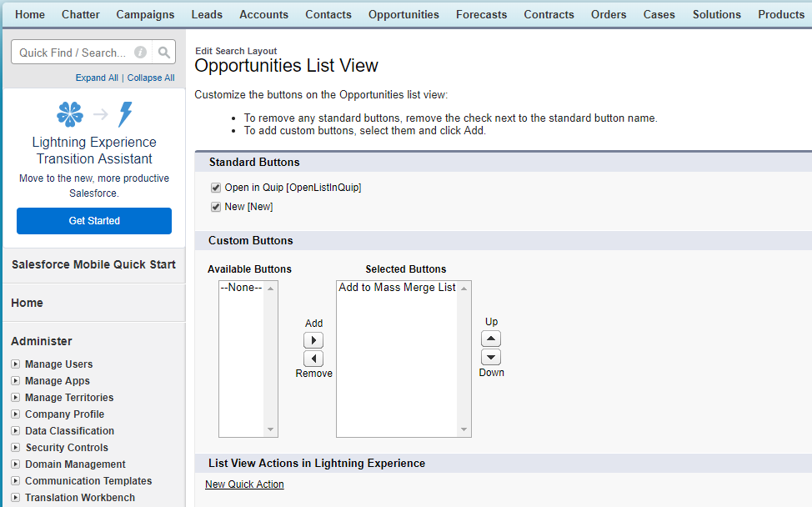The height and width of the screenshot is (507, 812).
Task: Expand Domain Management section
Action: [x=16, y=464]
